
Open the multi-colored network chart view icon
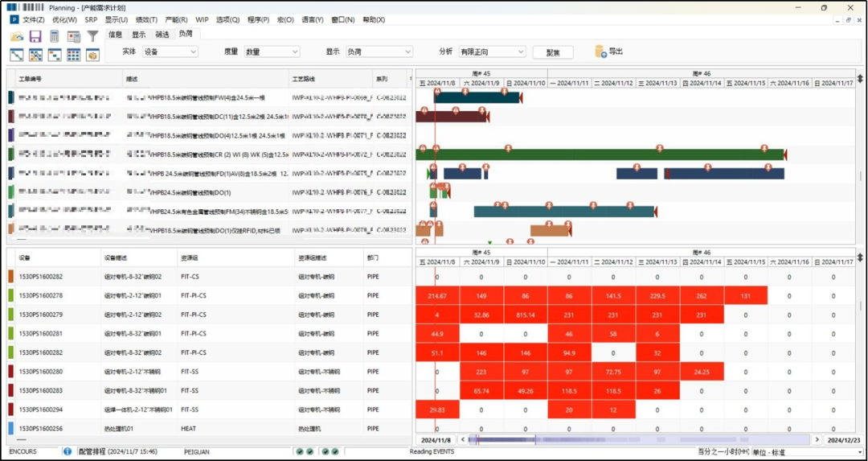(x=36, y=55)
